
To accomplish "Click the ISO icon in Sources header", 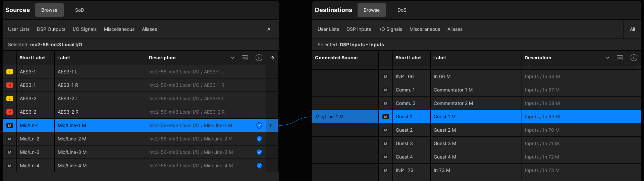I will click(x=245, y=58).
